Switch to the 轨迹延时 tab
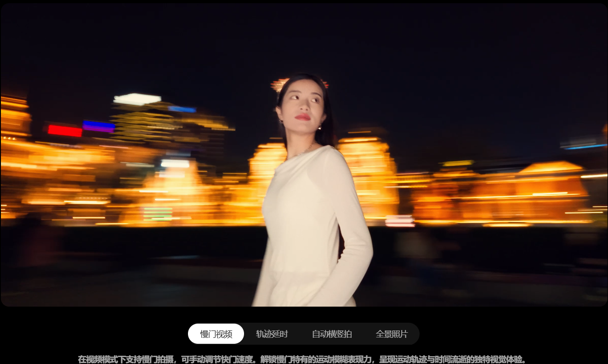Image resolution: width=608 pixels, height=364 pixels. point(272,334)
